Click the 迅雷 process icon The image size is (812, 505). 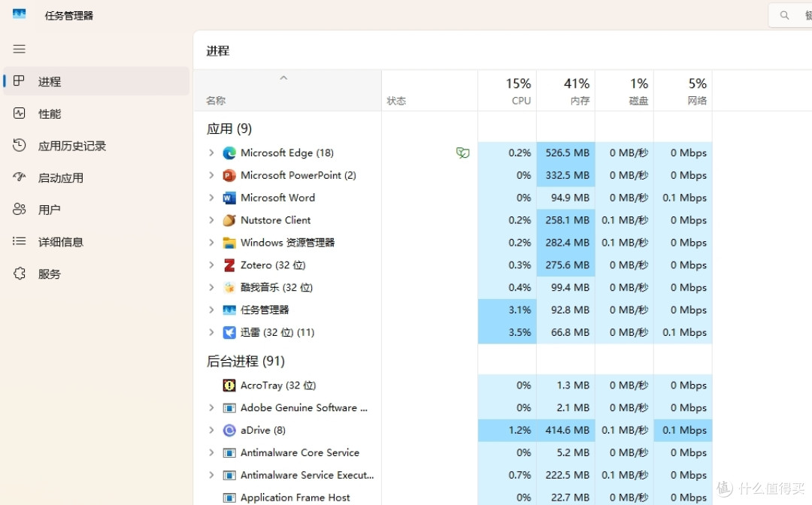tap(229, 332)
